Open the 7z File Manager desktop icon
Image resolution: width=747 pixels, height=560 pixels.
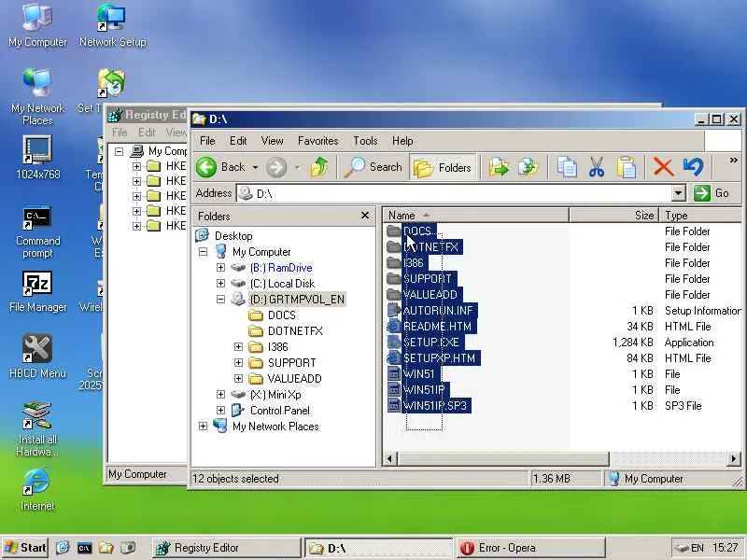click(37, 292)
